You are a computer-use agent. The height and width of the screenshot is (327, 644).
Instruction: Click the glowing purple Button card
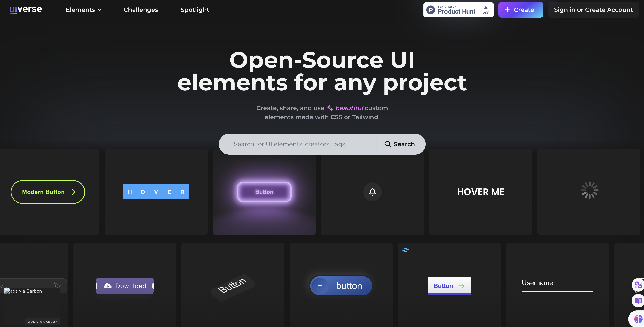[x=264, y=192]
